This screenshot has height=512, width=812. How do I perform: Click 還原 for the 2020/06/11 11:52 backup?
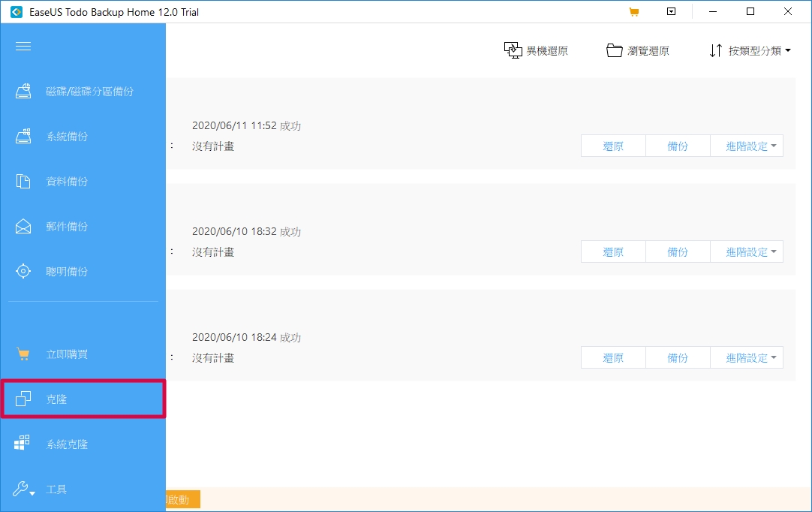point(613,146)
